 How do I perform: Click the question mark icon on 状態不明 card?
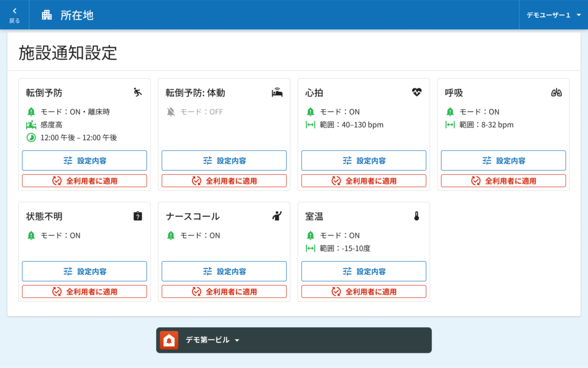pyautogui.click(x=137, y=216)
